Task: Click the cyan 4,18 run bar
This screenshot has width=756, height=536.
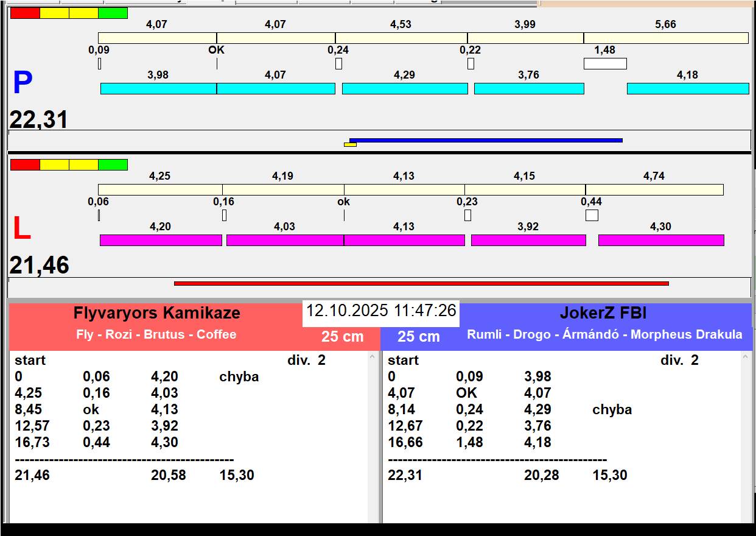Action: click(x=688, y=88)
